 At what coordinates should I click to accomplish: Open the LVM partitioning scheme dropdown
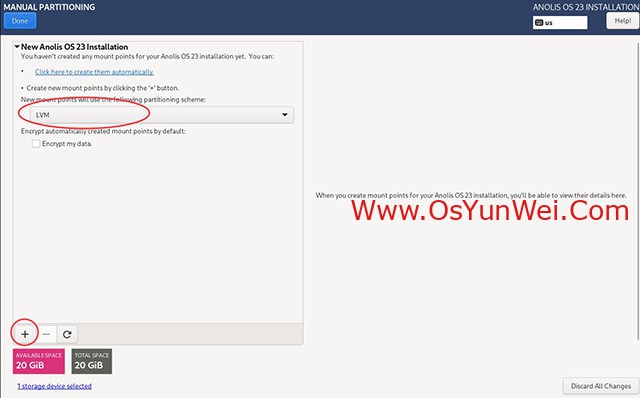pos(162,115)
